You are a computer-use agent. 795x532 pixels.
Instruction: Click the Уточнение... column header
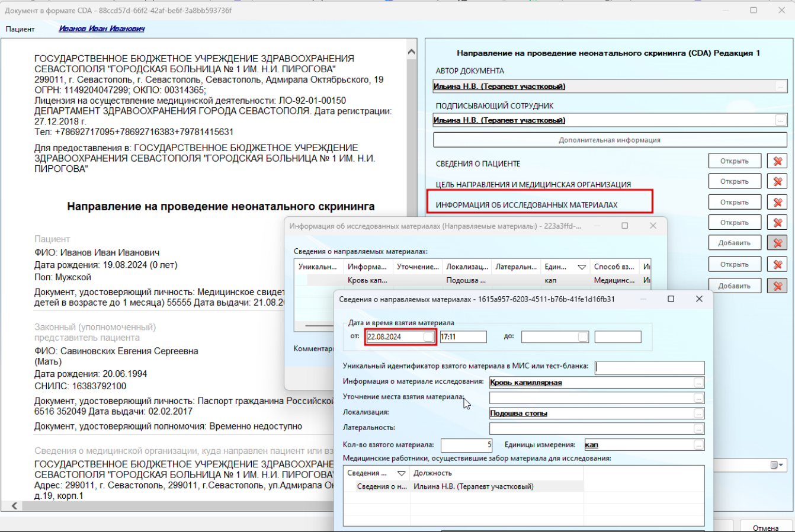click(418, 267)
